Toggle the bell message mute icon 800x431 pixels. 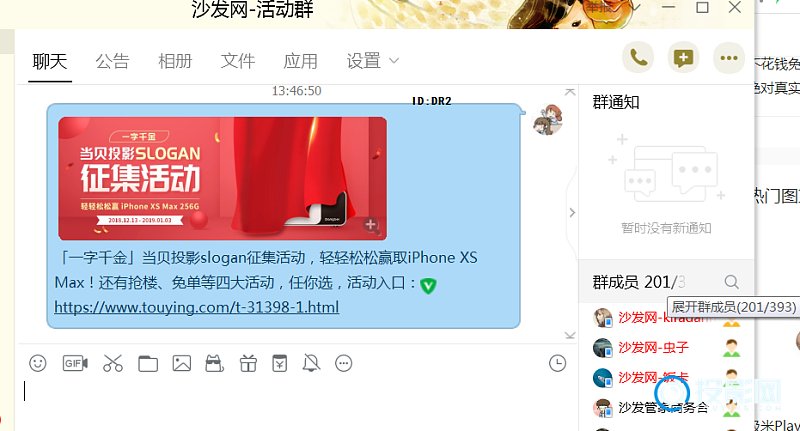point(311,363)
